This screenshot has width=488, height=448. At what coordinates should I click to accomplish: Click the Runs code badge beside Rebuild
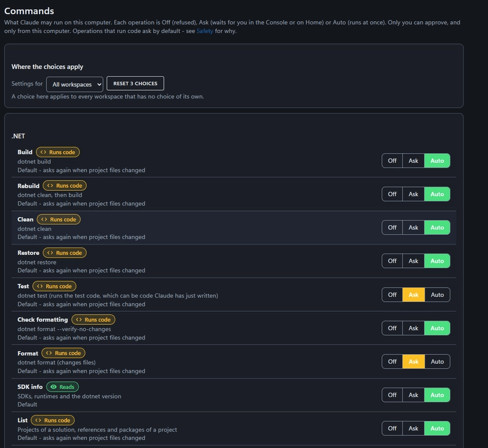(65, 186)
